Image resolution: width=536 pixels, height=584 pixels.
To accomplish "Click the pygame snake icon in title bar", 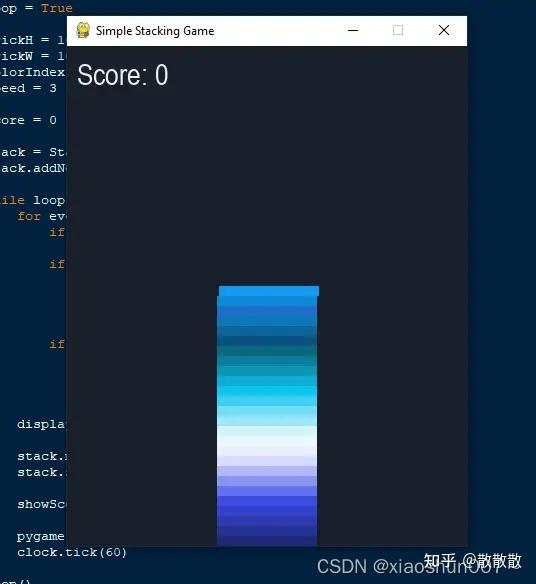I will coord(83,31).
